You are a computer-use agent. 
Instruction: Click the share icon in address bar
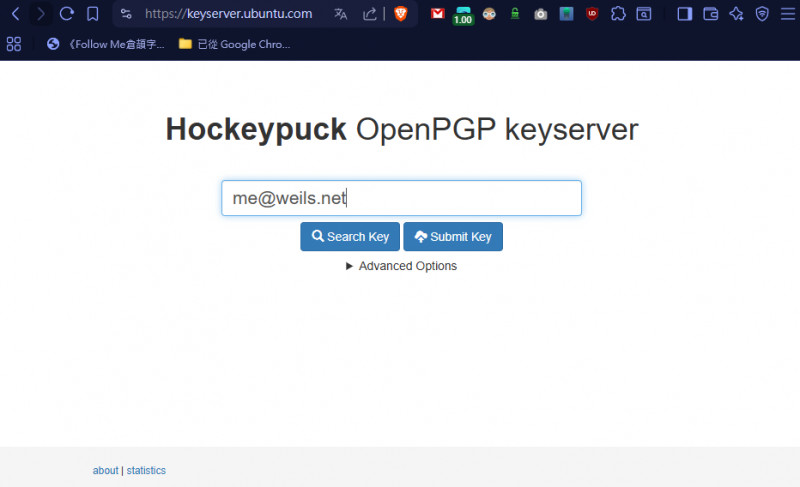(369, 14)
